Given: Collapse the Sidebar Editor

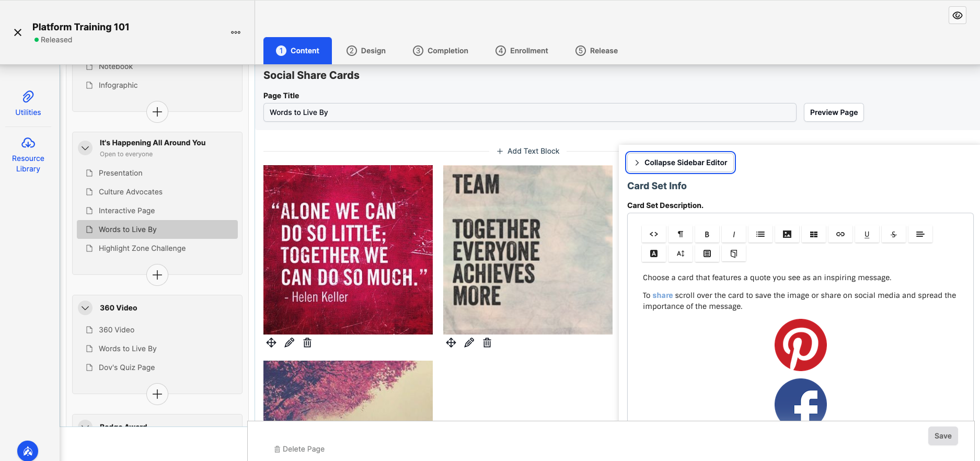Looking at the screenshot, I should (681, 163).
